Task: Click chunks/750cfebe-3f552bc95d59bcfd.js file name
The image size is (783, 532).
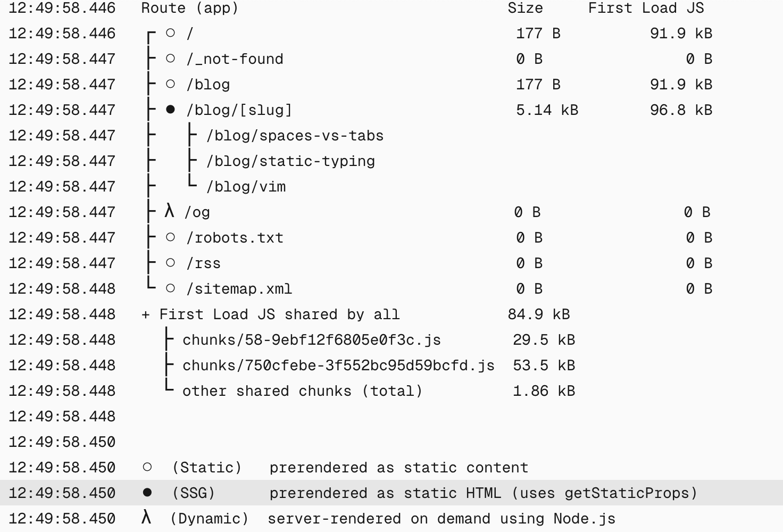Action: [x=338, y=365]
